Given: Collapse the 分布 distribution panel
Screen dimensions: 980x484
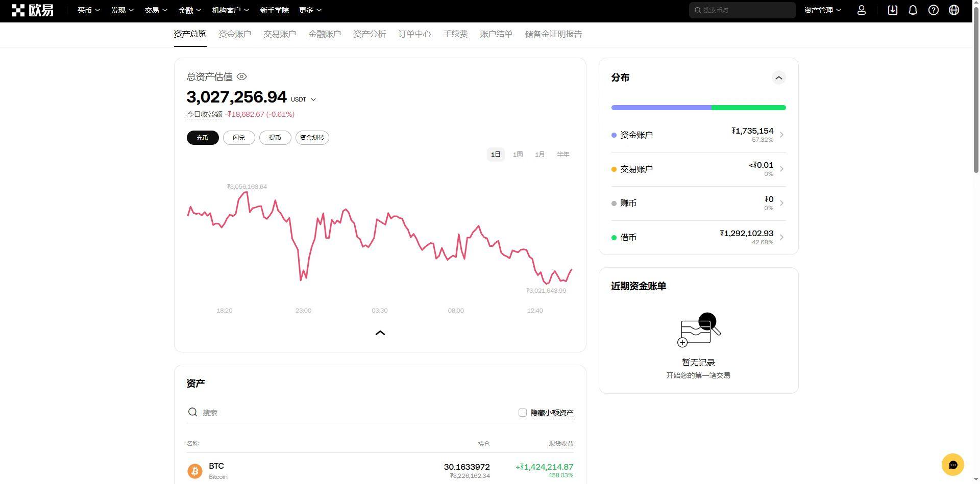Looking at the screenshot, I should [778, 78].
